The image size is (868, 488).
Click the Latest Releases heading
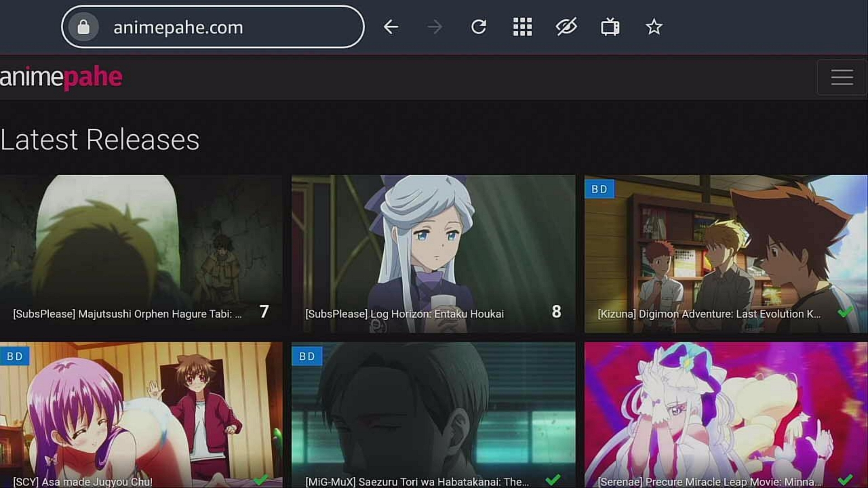99,140
